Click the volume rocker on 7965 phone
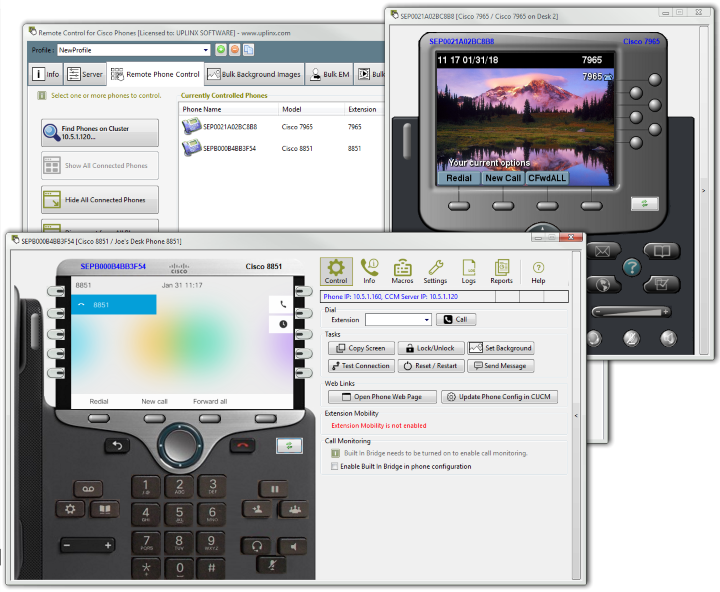This screenshot has width=720, height=592. point(631,312)
